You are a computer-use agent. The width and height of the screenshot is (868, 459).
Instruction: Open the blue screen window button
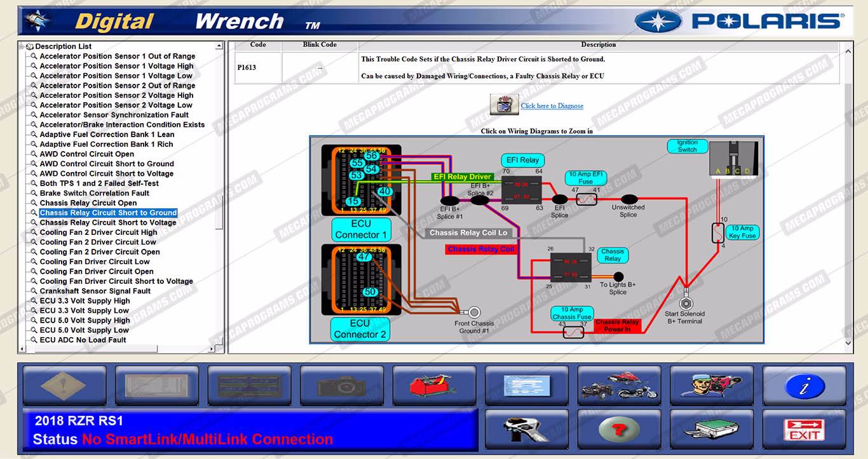[x=527, y=385]
